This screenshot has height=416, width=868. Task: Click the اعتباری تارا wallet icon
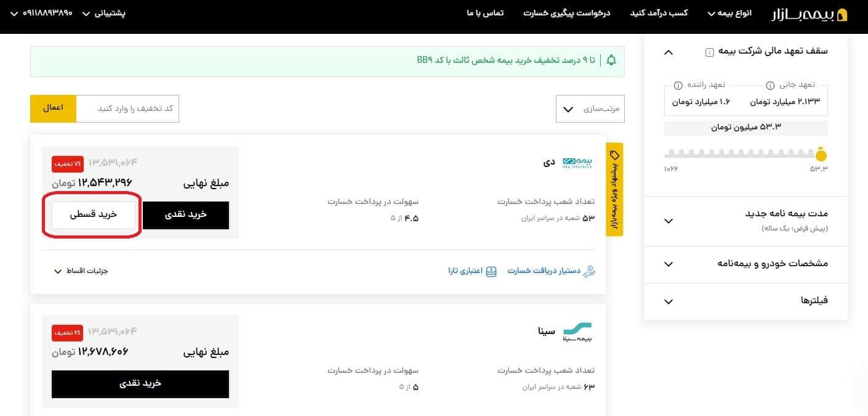click(491, 271)
